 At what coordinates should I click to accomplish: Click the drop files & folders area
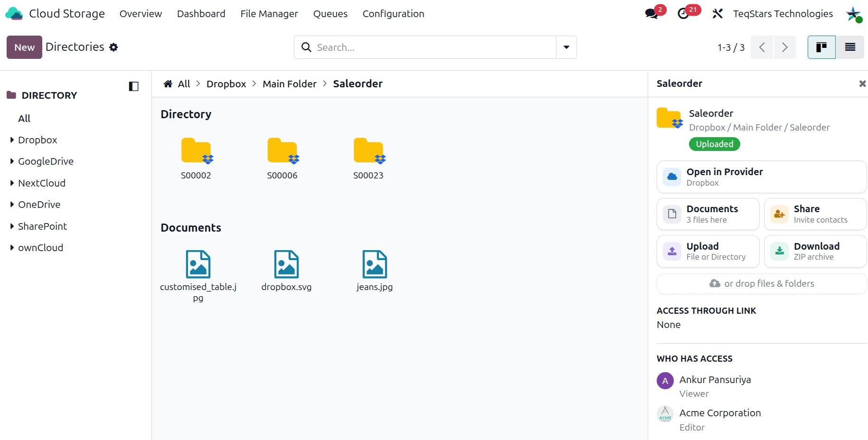762,283
